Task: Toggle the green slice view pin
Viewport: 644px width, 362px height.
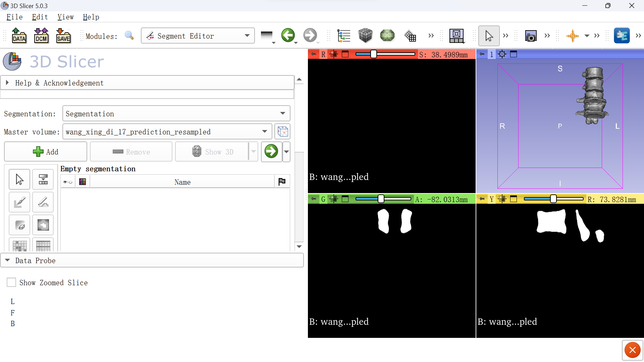Action: tap(313, 199)
